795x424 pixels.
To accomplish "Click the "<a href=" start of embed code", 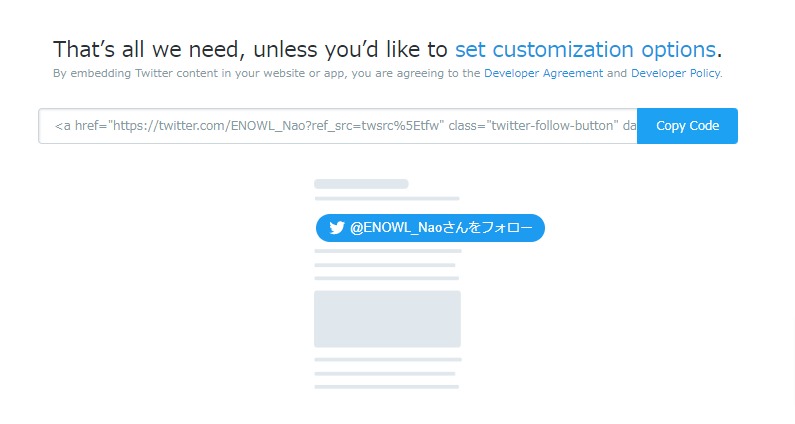I will pos(81,126).
